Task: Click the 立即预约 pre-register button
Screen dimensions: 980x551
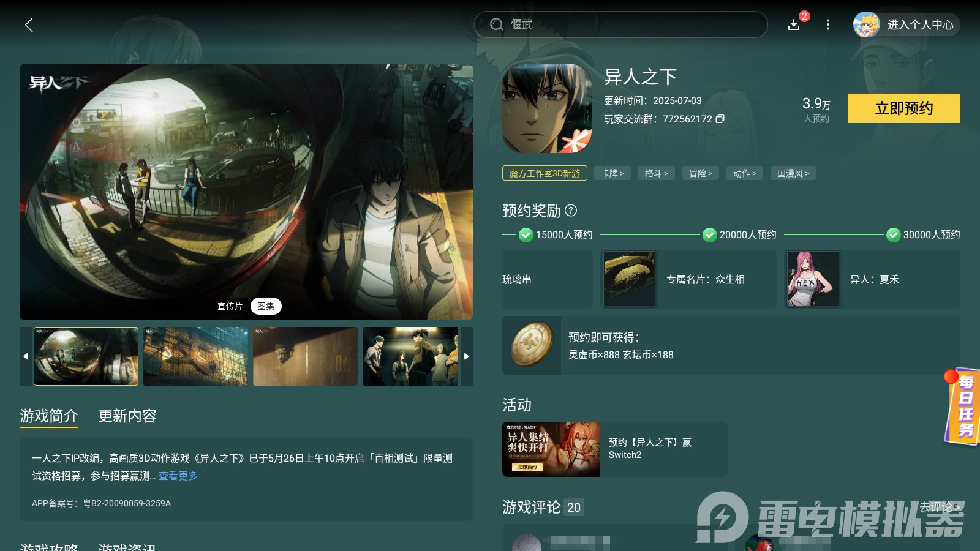Action: click(x=904, y=108)
